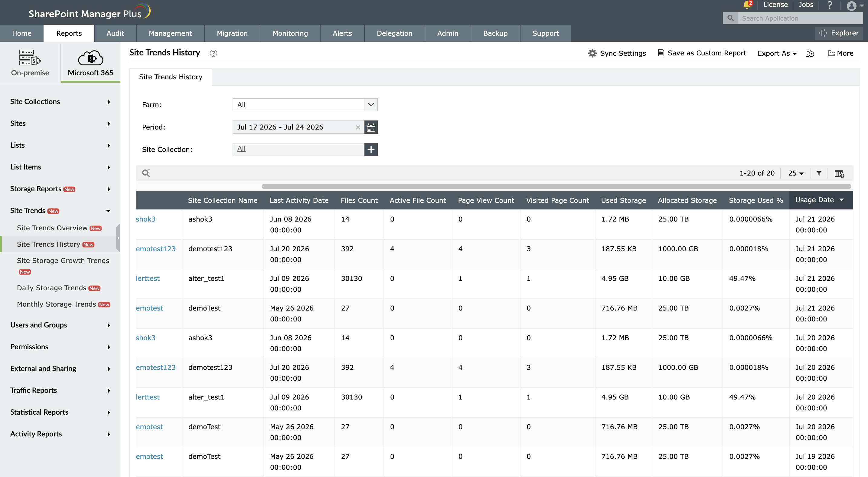
Task: Click the License link
Action: (x=775, y=5)
